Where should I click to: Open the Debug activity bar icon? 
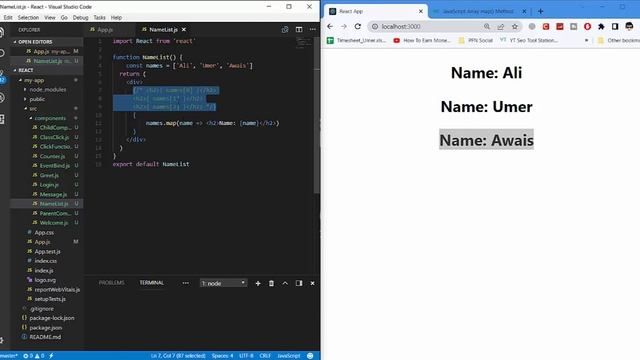(2, 98)
